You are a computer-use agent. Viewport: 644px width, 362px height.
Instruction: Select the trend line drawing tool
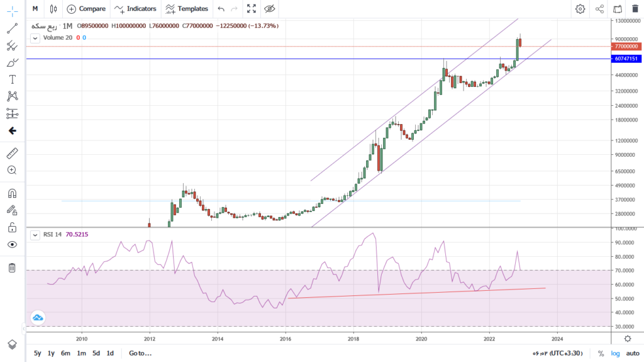pyautogui.click(x=13, y=28)
